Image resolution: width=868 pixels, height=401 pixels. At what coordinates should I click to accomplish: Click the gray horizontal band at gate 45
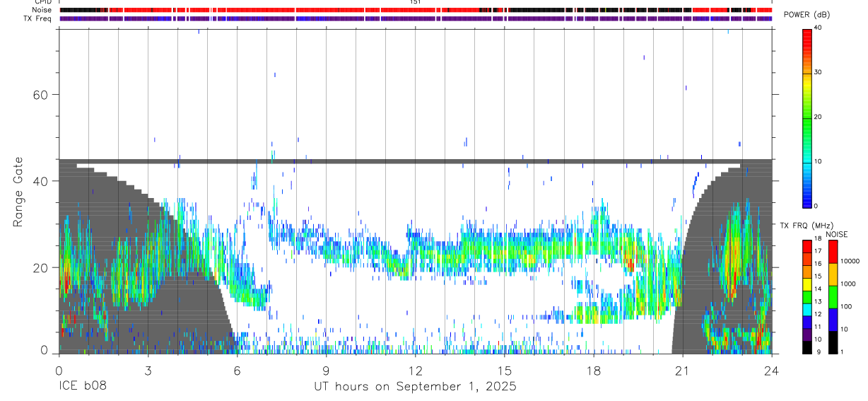click(x=416, y=162)
